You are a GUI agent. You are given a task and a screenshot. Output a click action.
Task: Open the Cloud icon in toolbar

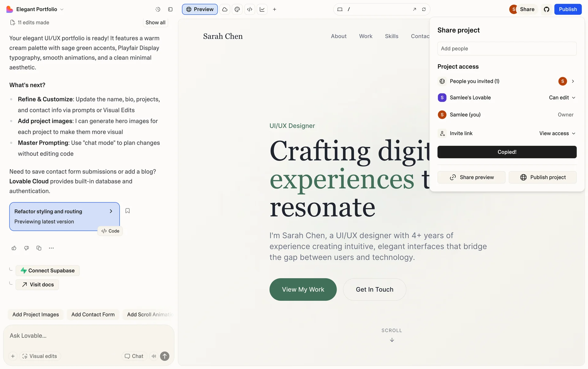[x=225, y=9]
